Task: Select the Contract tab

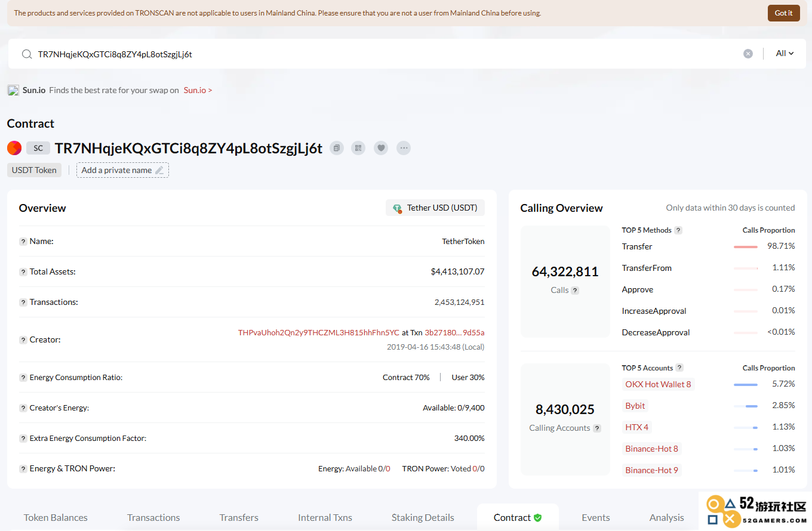Action: pos(518,517)
